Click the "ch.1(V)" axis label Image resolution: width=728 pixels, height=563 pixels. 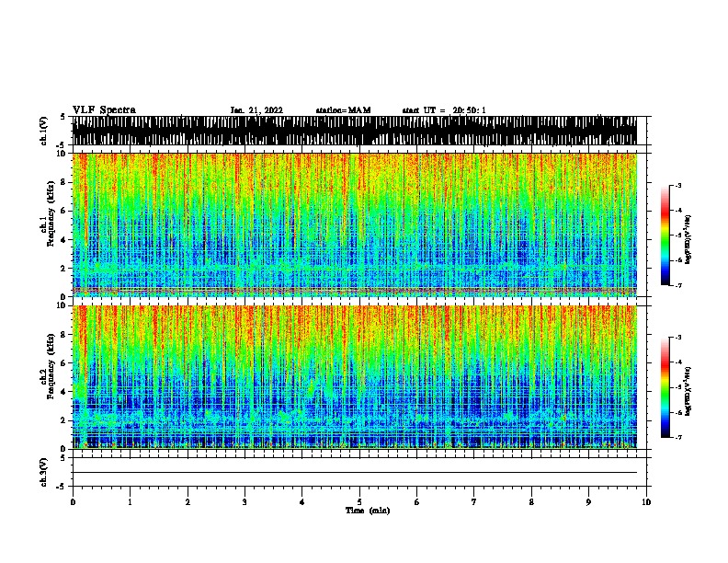point(43,131)
